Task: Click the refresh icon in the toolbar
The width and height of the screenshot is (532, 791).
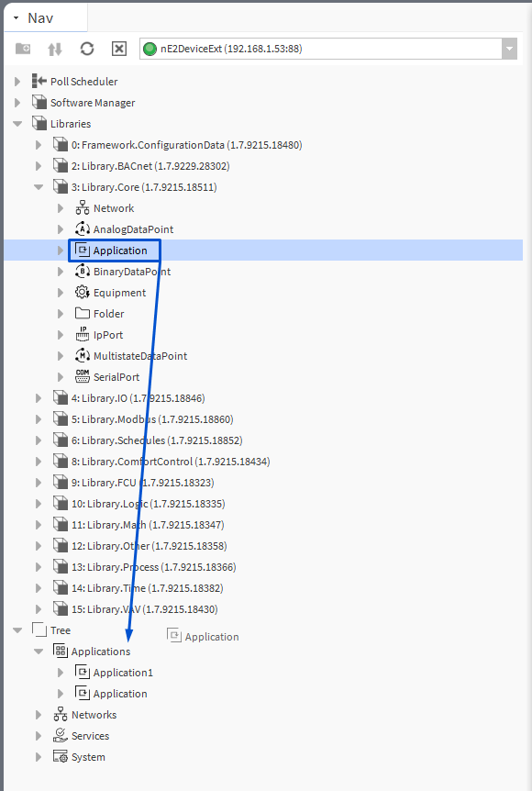Action: [x=86, y=49]
